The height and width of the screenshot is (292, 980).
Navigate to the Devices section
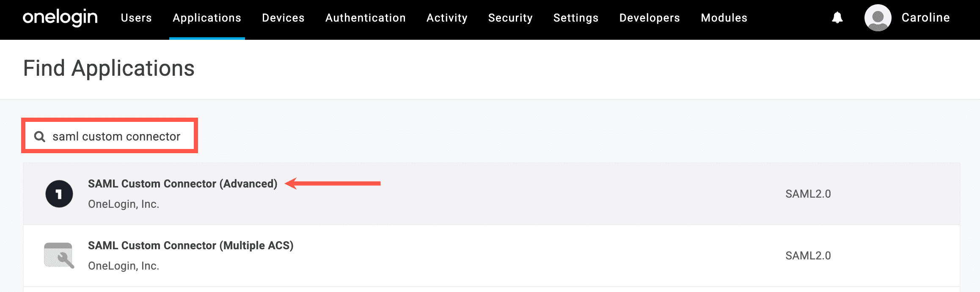pyautogui.click(x=283, y=18)
